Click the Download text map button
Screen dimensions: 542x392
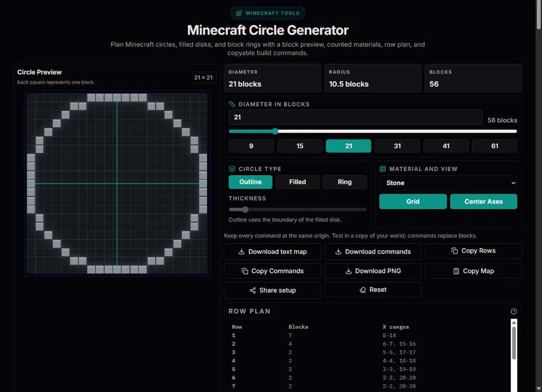click(272, 252)
